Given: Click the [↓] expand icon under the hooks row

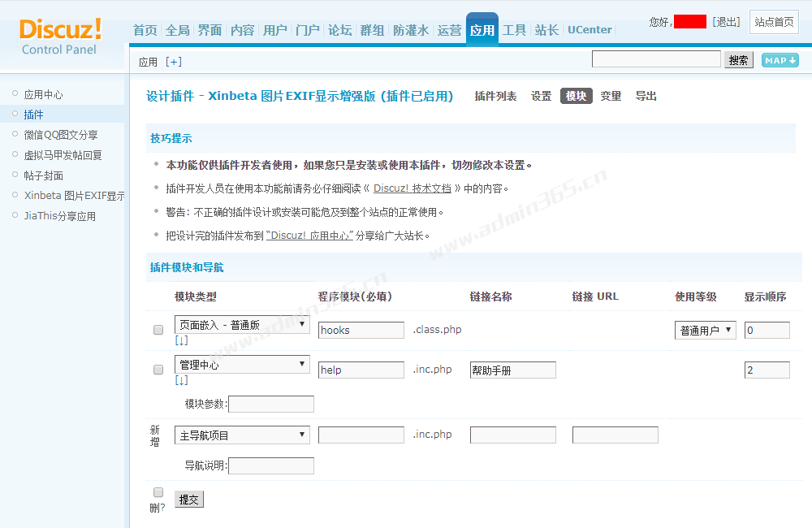Looking at the screenshot, I should 181,340.
